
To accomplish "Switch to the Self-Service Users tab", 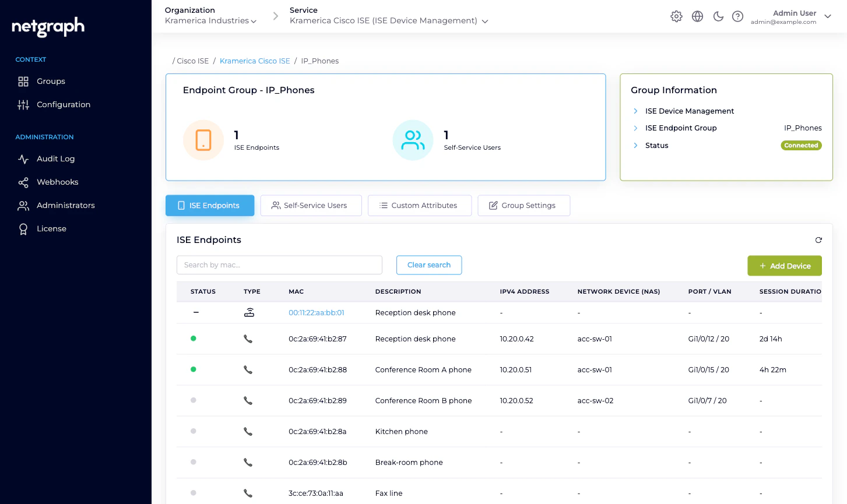I will [x=311, y=205].
